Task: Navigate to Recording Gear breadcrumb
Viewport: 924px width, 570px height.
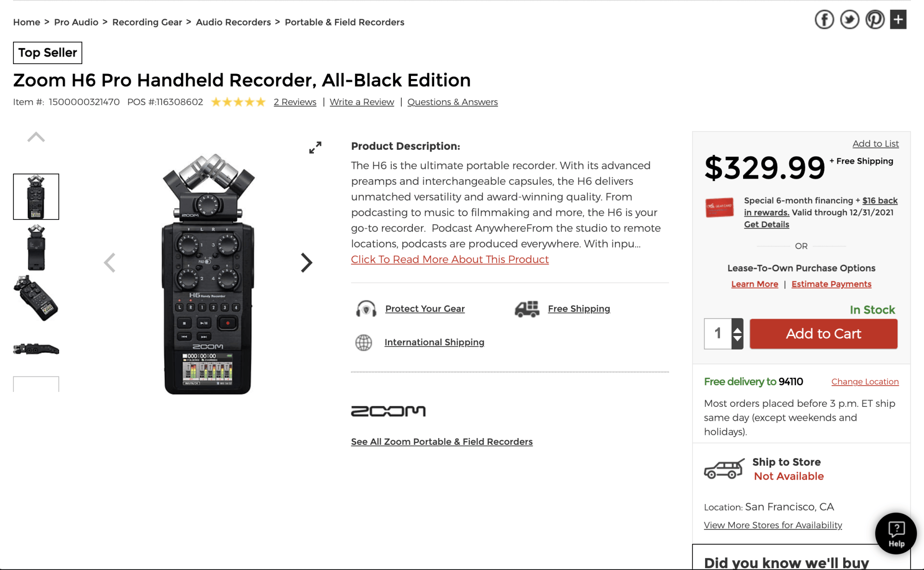Action: click(x=147, y=22)
